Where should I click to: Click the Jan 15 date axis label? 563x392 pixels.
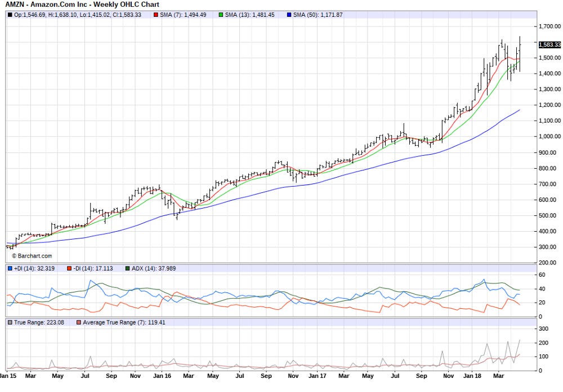[x=8, y=375]
